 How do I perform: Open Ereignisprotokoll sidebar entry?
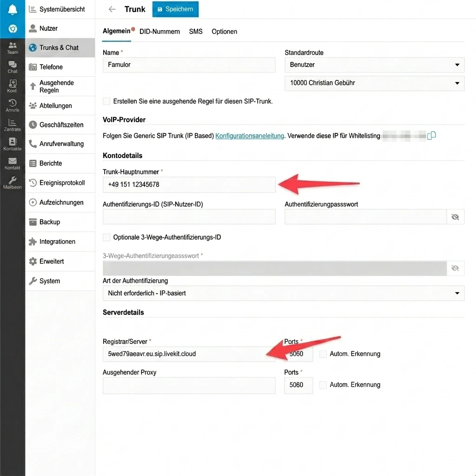(60, 183)
